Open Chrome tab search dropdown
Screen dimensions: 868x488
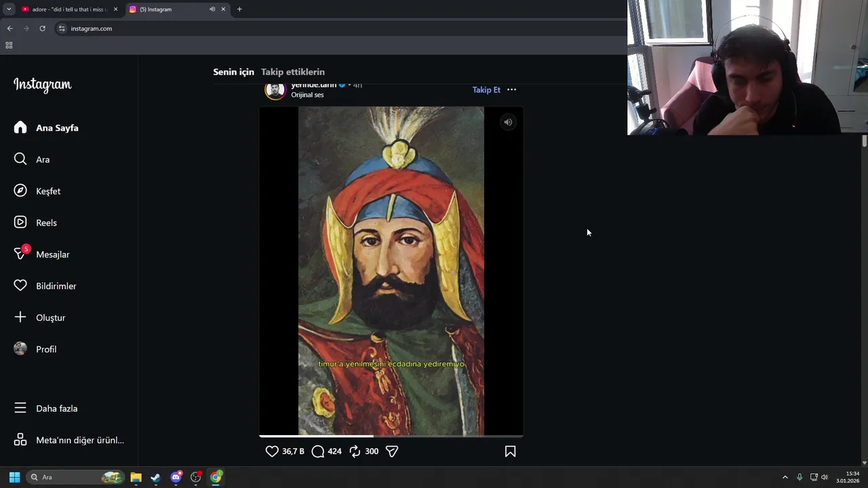[x=9, y=9]
